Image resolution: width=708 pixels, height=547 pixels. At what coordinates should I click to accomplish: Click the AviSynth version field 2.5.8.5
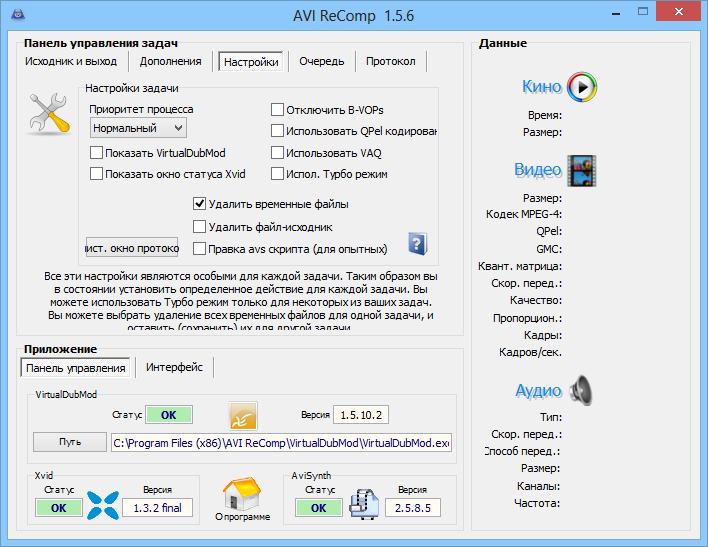(413, 508)
